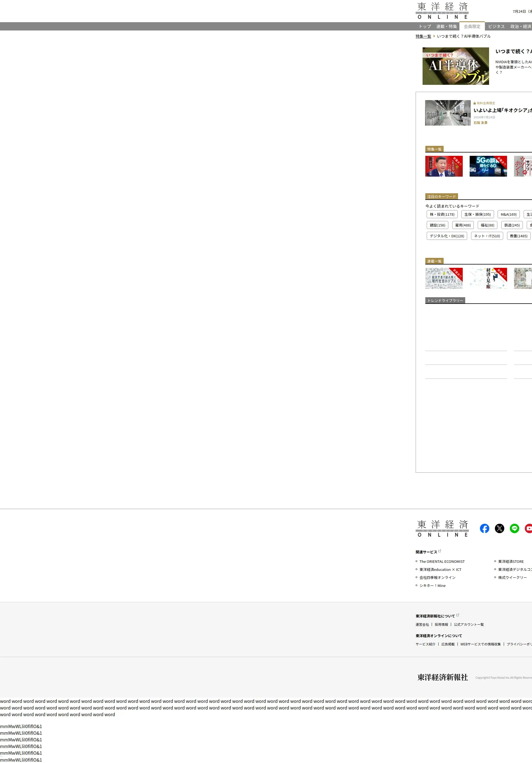Open the AI半導体バブル feature banner image
This screenshot has height=763, width=532.
pos(455,66)
